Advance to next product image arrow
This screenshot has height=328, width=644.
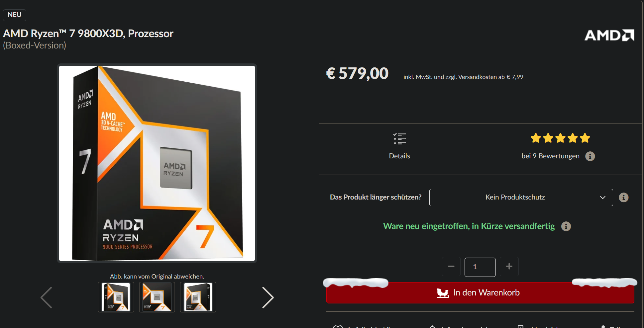(268, 297)
